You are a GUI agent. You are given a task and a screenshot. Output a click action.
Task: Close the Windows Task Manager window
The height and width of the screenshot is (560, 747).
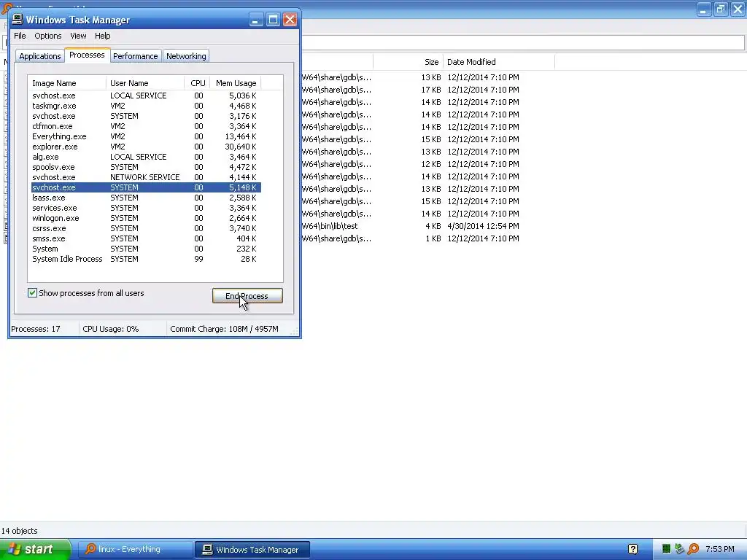(x=290, y=20)
